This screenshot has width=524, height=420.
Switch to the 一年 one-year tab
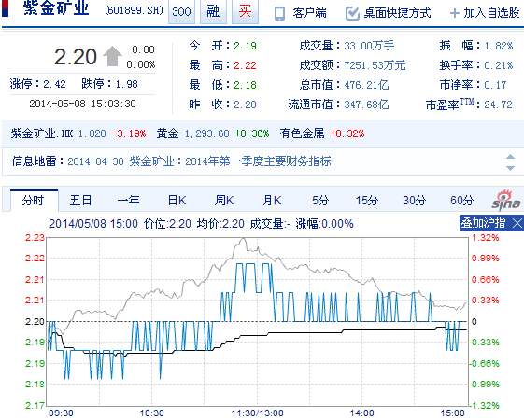point(128,201)
